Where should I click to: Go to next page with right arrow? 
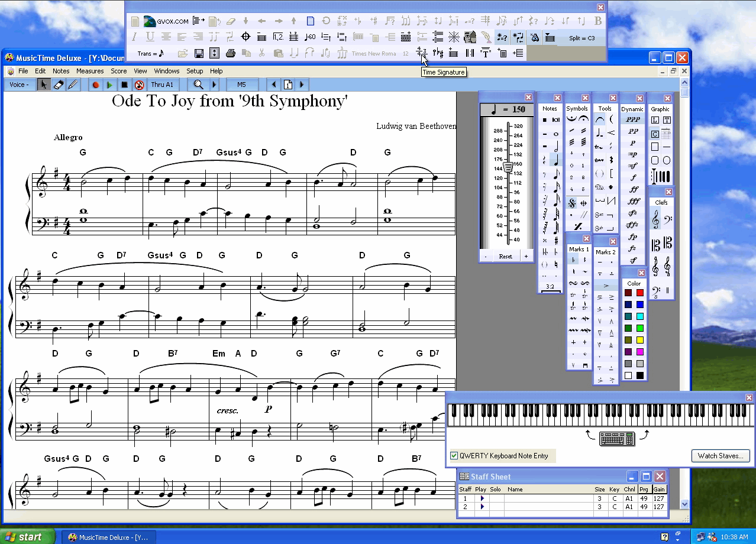(x=302, y=85)
